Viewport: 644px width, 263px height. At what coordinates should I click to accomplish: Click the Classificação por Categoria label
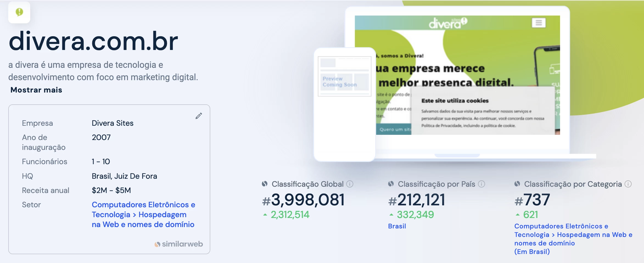573,184
